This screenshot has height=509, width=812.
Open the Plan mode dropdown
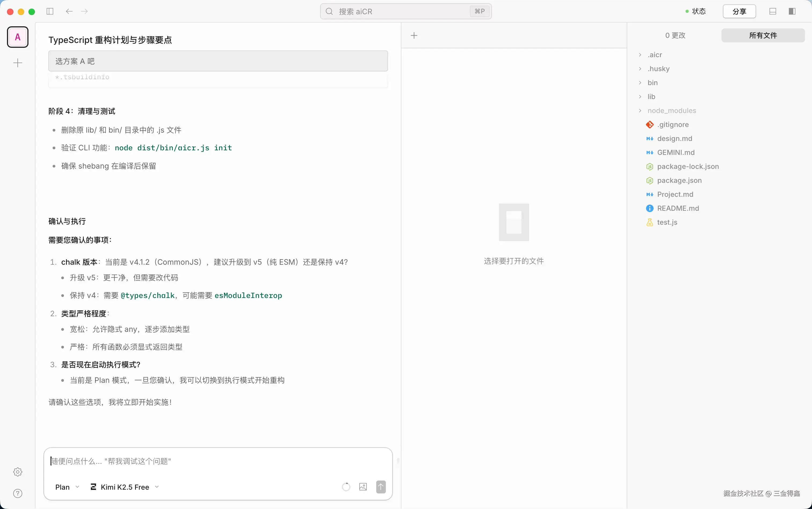(x=67, y=487)
